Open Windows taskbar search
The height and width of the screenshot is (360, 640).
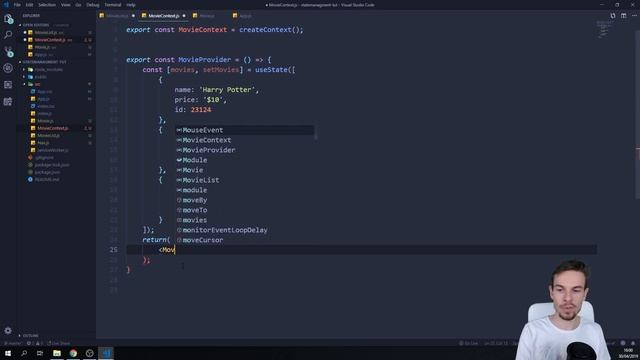tap(24, 353)
